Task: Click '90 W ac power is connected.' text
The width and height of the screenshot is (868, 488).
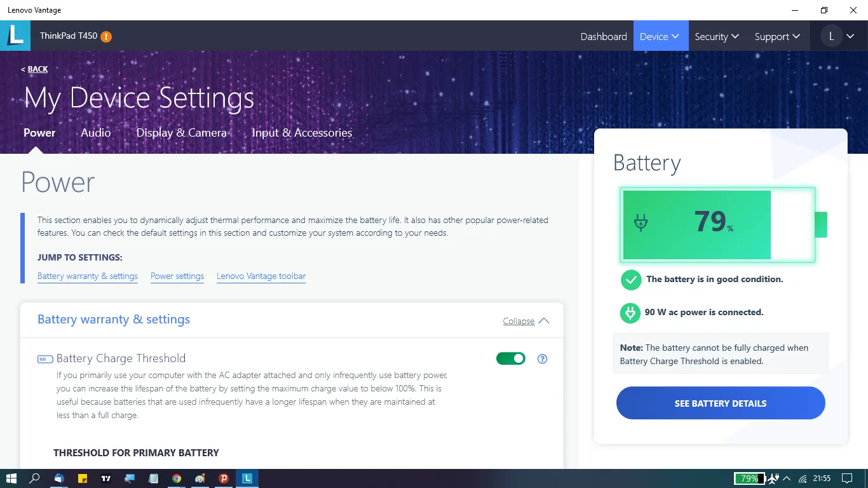Action: 704,312
